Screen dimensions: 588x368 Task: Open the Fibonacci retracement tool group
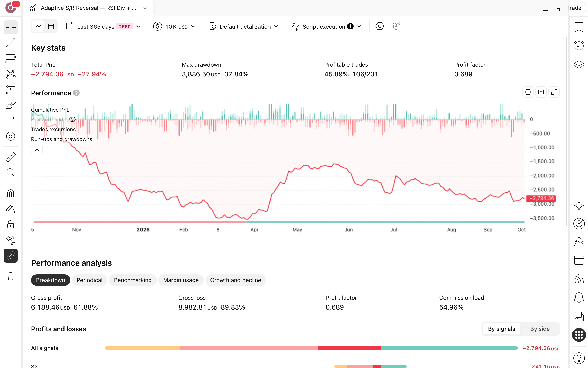(x=10, y=59)
